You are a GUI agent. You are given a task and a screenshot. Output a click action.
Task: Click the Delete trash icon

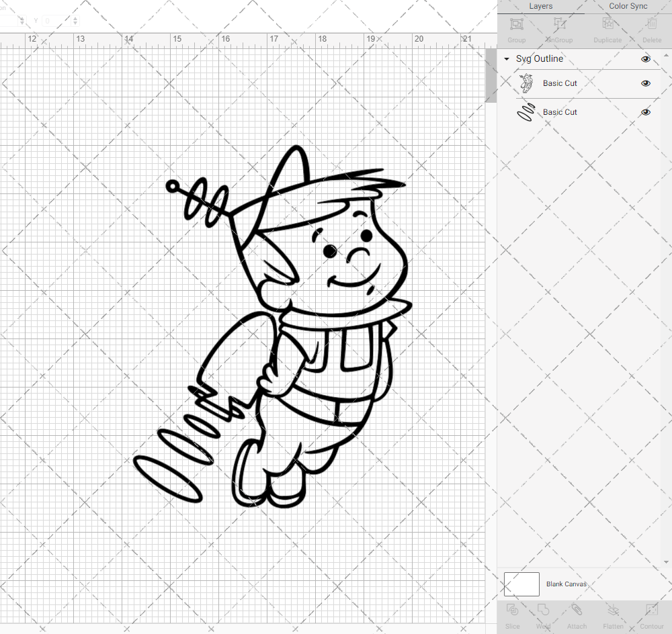click(x=652, y=24)
